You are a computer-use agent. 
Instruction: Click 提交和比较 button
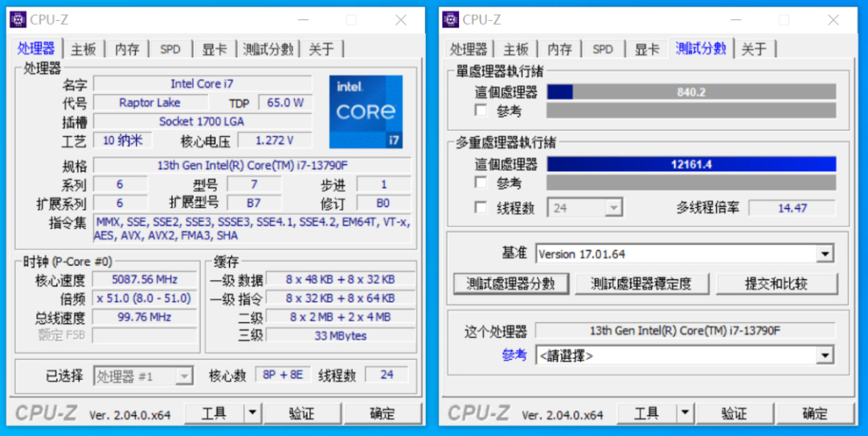click(x=776, y=284)
